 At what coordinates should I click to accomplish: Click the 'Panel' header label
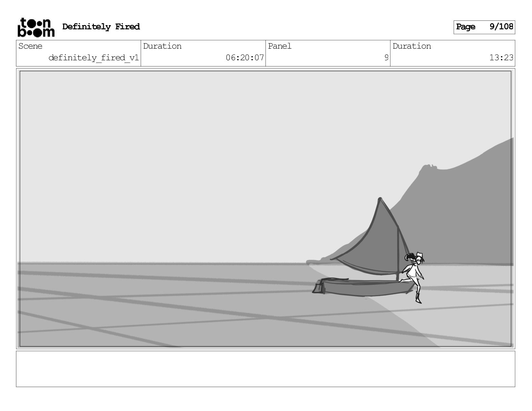pyautogui.click(x=280, y=46)
